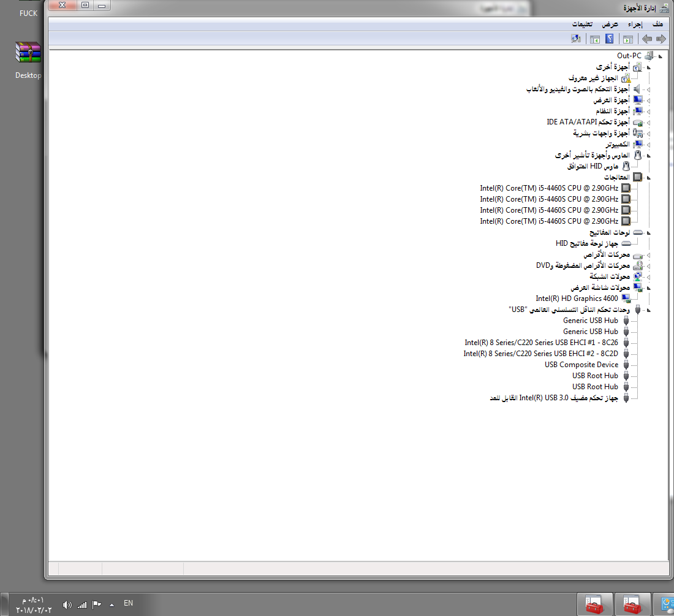Viewport: 674px width, 616px height.
Task: Click the network adapters icon (محولات الشبكة)
Action: 638,276
